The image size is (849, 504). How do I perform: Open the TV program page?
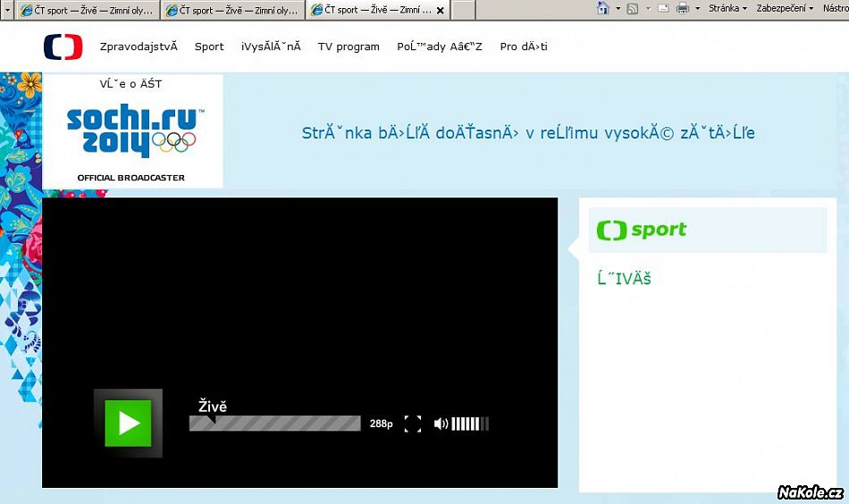[349, 46]
